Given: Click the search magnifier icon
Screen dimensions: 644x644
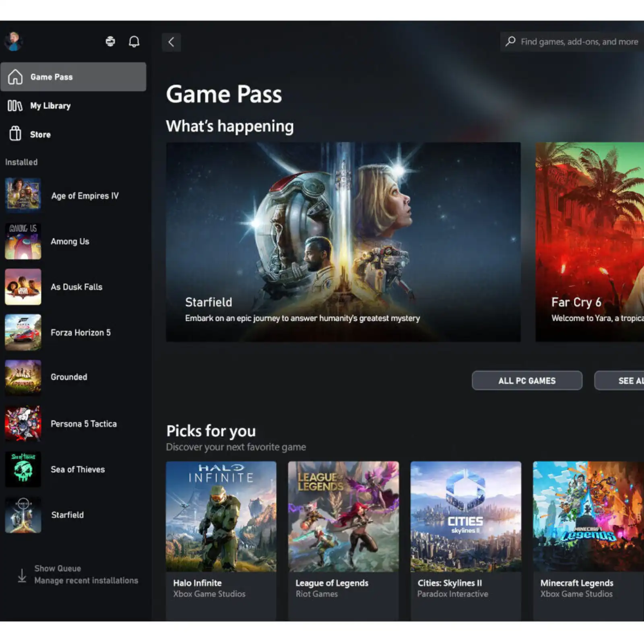Looking at the screenshot, I should (510, 41).
